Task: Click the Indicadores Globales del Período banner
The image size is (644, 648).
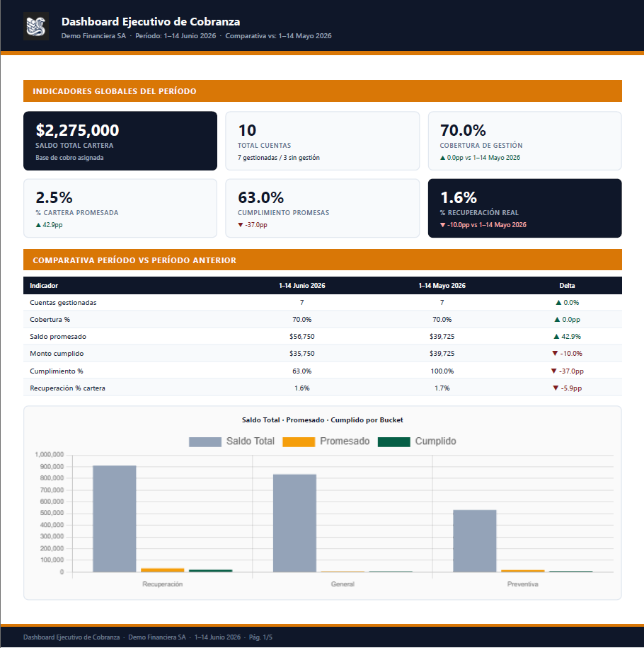Action: [323, 91]
